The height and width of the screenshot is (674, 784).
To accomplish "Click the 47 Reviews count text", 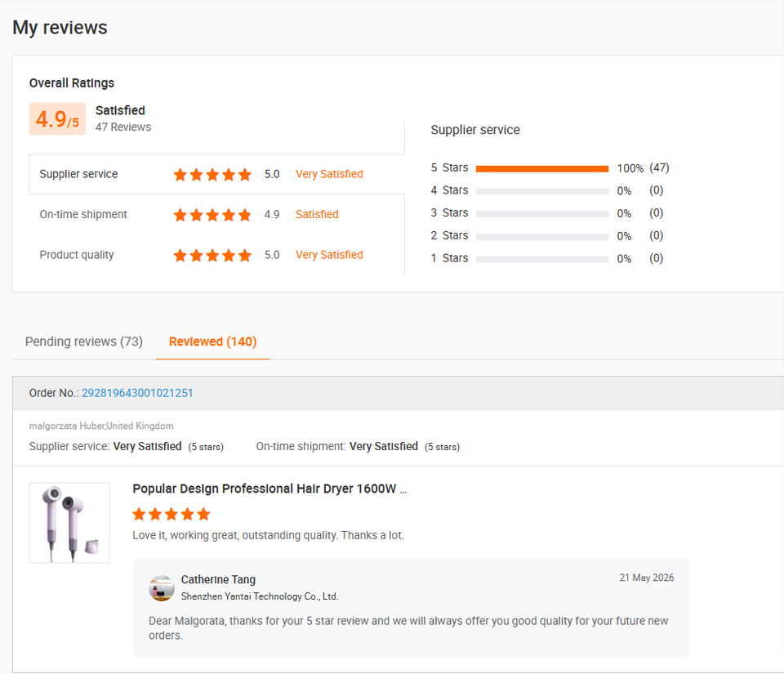I will (123, 127).
